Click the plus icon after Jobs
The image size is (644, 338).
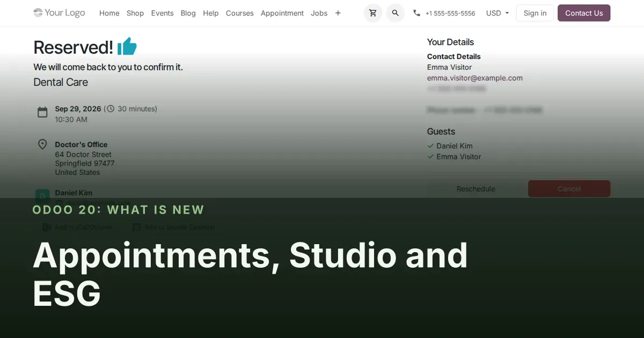(x=338, y=13)
